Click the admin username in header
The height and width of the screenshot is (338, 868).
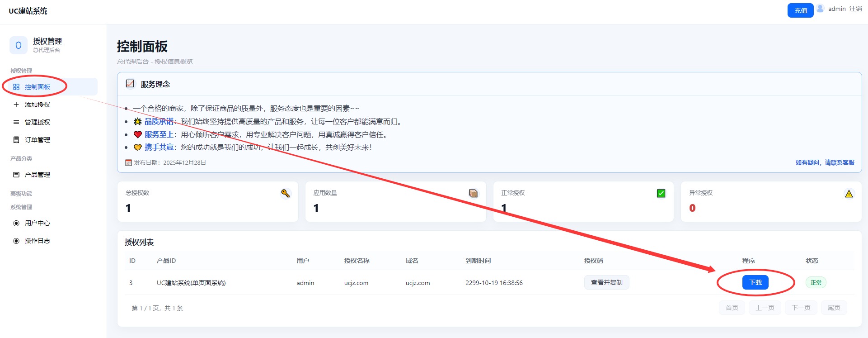click(x=837, y=9)
